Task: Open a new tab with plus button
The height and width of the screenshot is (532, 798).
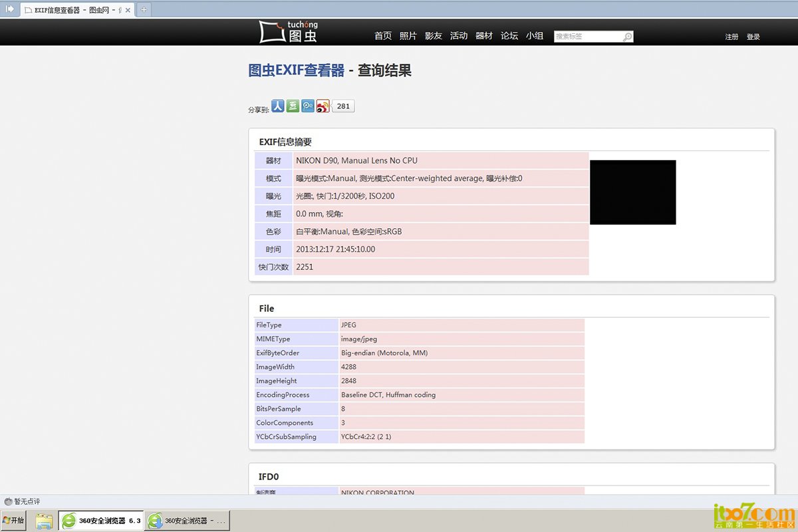Action: click(144, 9)
